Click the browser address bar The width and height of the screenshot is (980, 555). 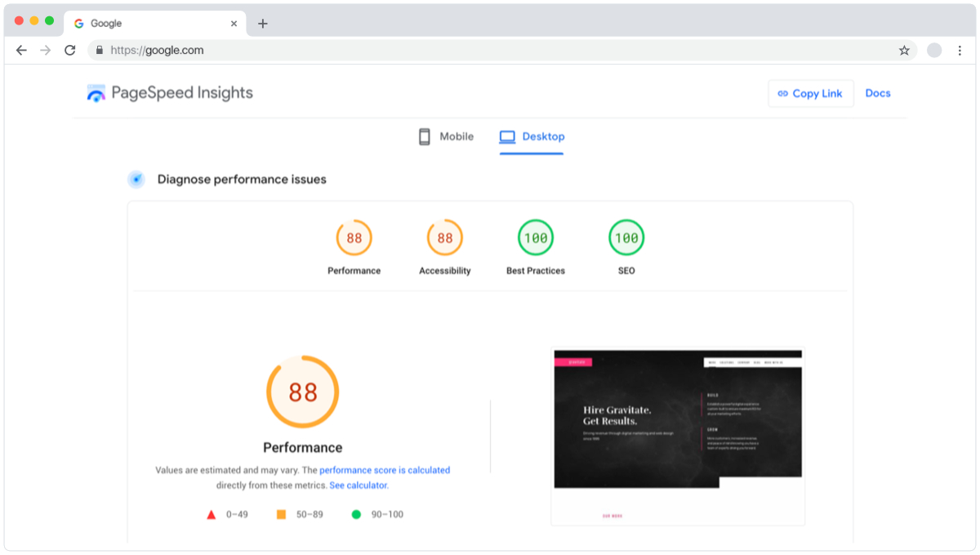[x=327, y=50]
